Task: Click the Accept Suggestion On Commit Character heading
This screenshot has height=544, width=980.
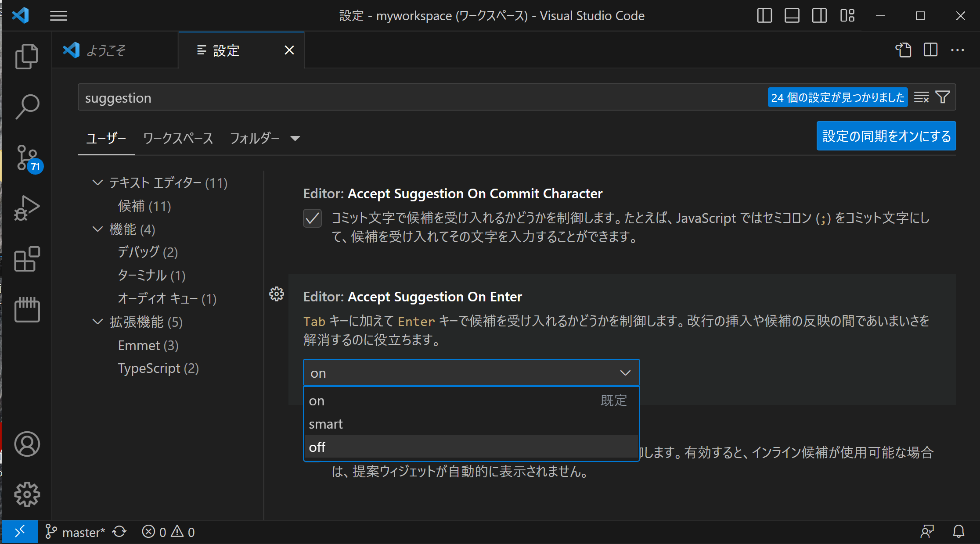Action: tap(453, 193)
